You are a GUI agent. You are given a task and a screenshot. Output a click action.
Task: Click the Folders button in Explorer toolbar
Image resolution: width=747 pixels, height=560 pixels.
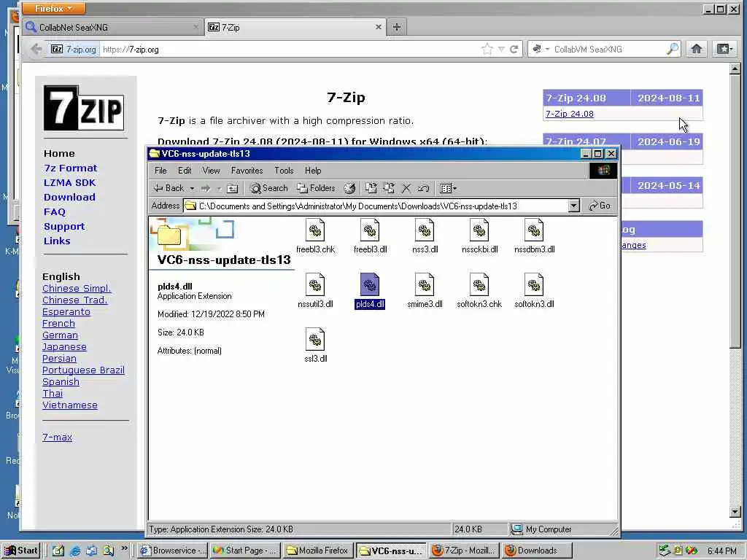pyautogui.click(x=316, y=189)
